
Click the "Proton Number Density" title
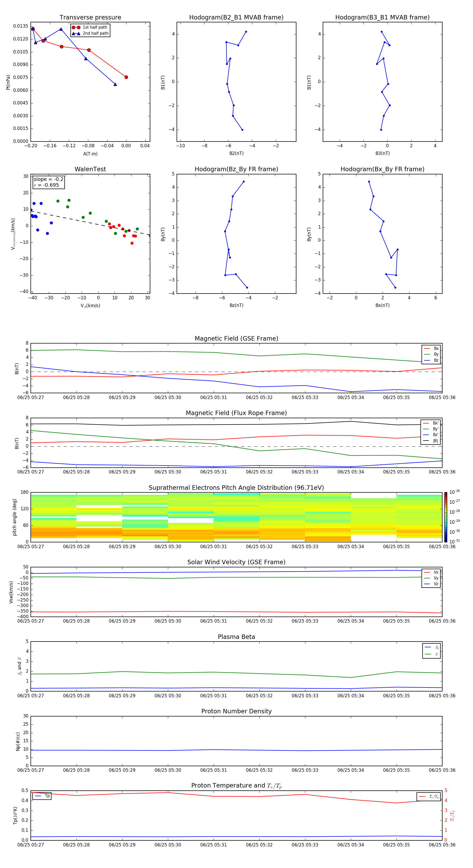coord(236,711)
